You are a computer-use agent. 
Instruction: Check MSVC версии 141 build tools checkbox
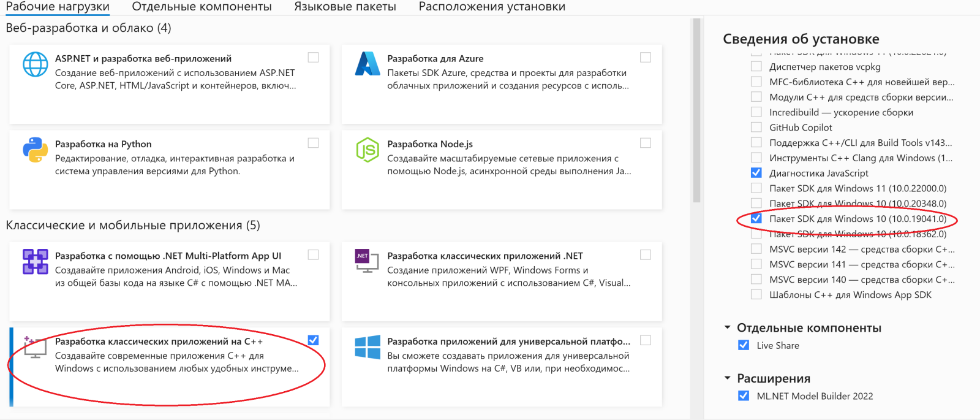[x=756, y=264]
